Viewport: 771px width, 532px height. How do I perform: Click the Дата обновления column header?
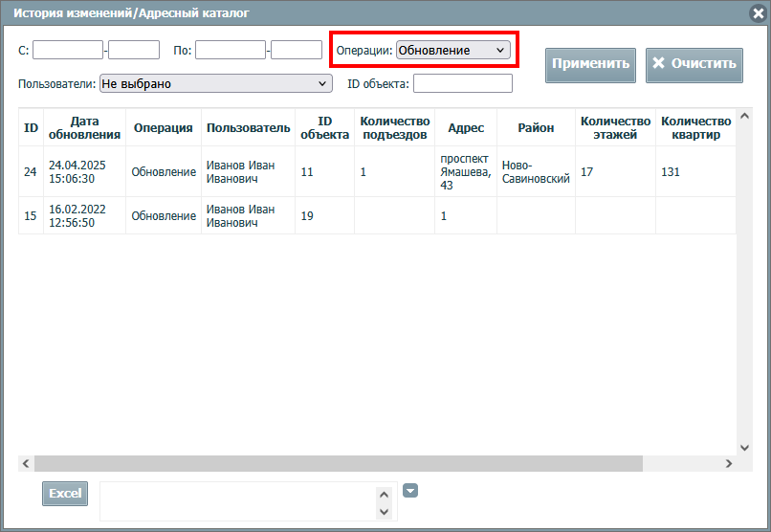84,127
